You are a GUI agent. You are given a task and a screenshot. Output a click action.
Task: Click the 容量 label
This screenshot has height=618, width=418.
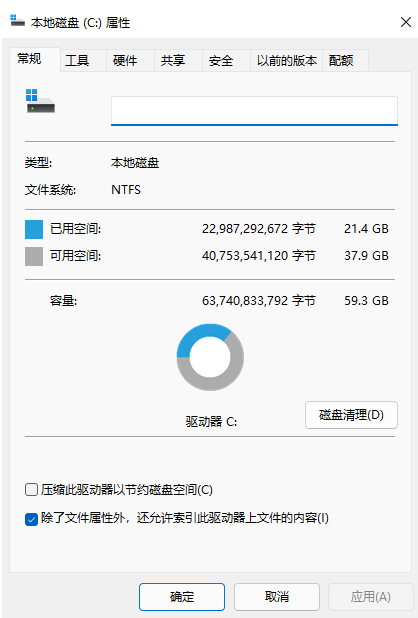coord(63,301)
